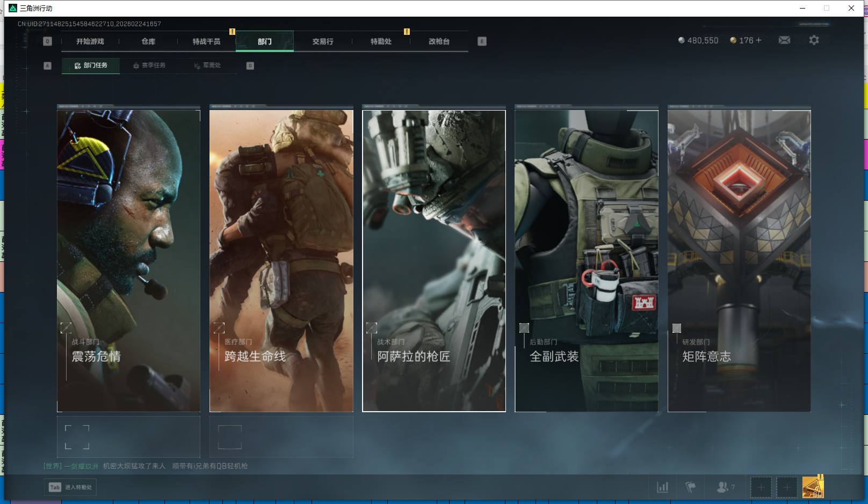868x504 pixels.
Task: Go to the 交易行 tab
Action: (x=323, y=41)
